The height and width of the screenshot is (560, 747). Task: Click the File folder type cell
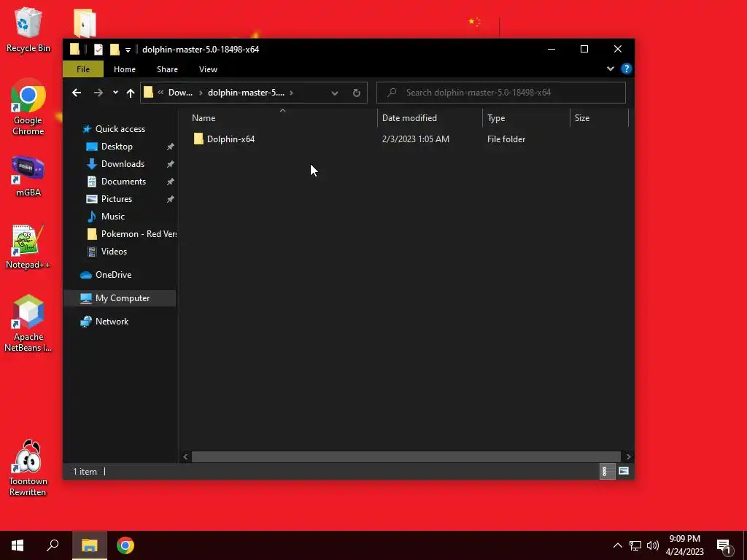click(506, 139)
